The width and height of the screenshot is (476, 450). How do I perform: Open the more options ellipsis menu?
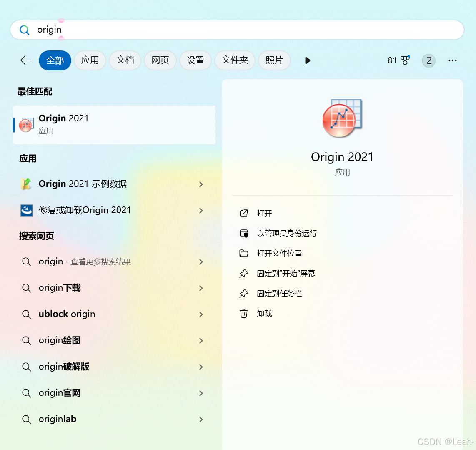(x=453, y=60)
